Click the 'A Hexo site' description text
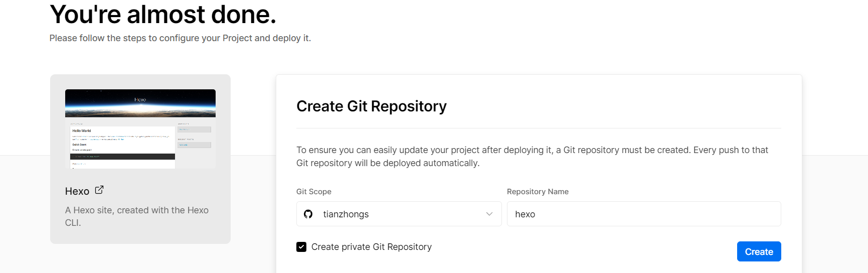Image resolution: width=868 pixels, height=273 pixels. pos(136,216)
